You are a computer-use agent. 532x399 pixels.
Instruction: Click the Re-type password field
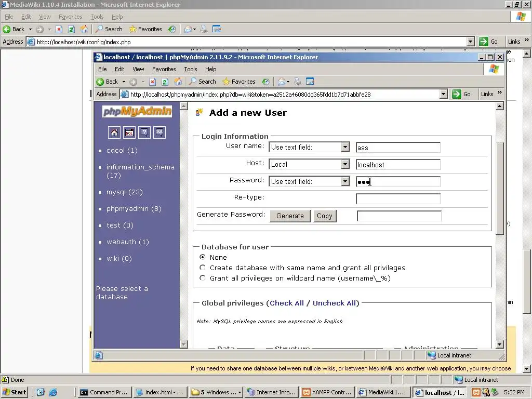tap(398, 198)
